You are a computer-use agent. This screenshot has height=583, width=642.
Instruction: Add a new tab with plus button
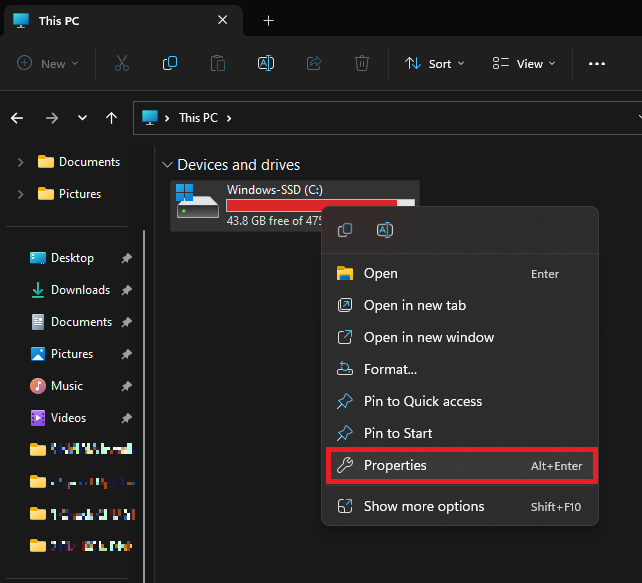click(x=268, y=20)
